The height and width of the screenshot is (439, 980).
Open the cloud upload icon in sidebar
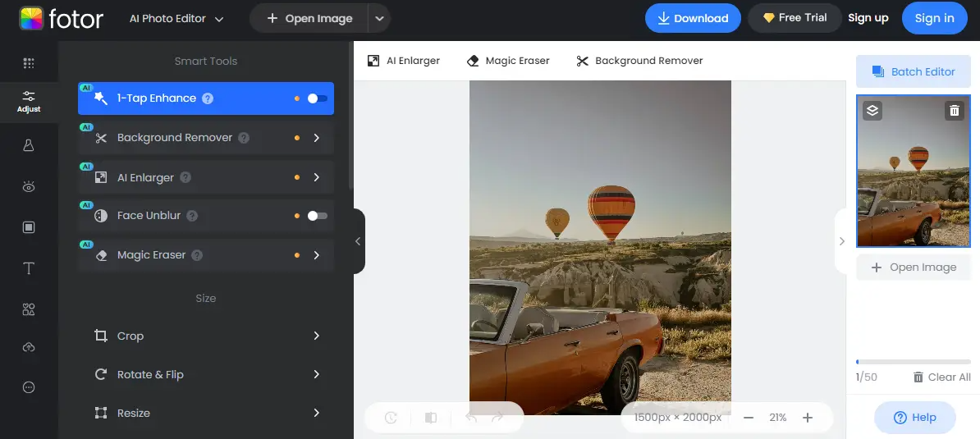pyautogui.click(x=29, y=348)
